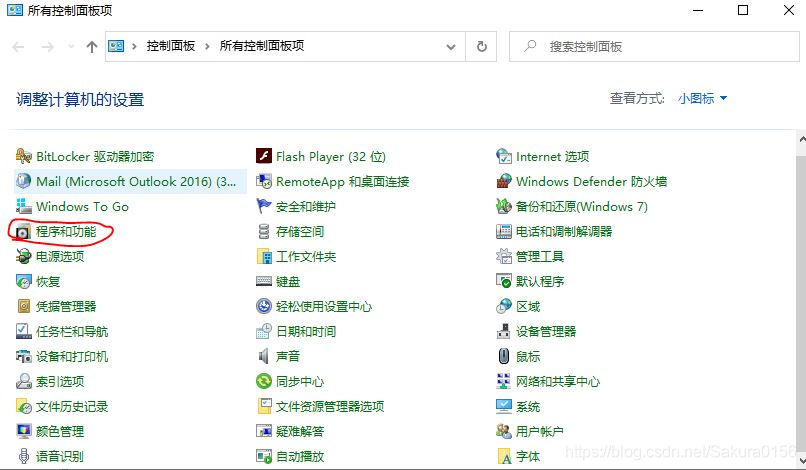Go up one level with the up arrow
806x470 pixels.
click(x=91, y=47)
